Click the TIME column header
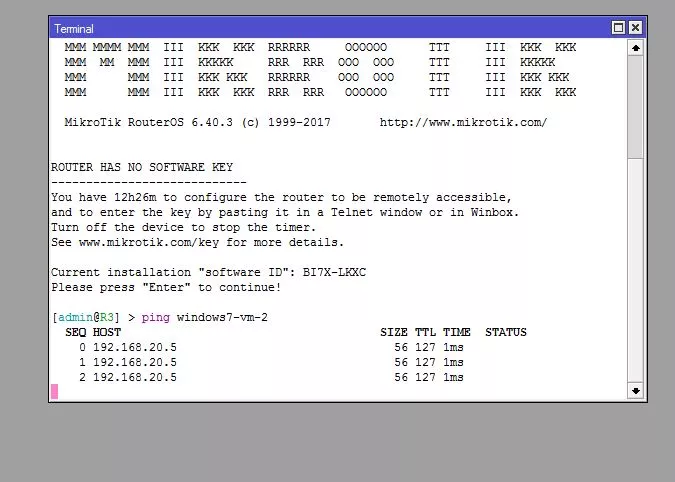The width and height of the screenshot is (675, 482). click(x=456, y=332)
